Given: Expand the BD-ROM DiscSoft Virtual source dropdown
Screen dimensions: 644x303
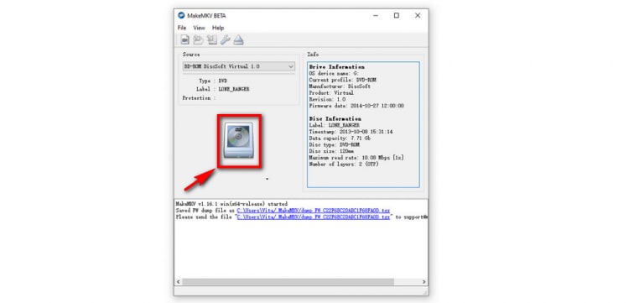Looking at the screenshot, I should click(239, 66).
